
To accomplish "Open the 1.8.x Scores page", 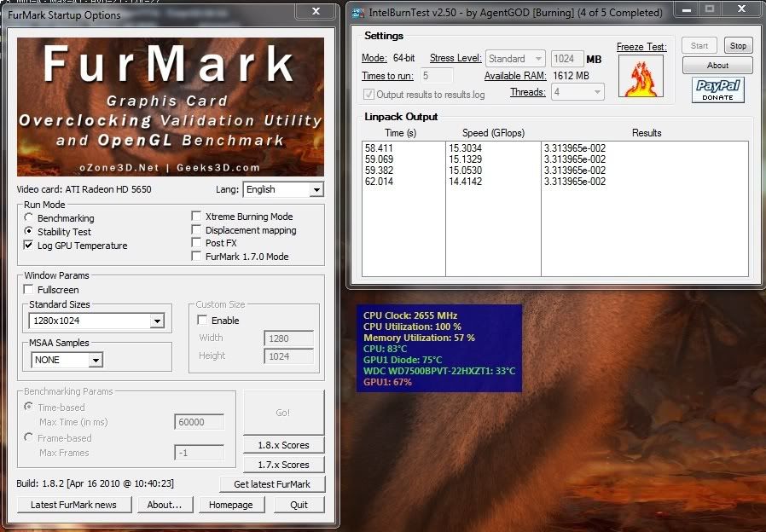I will (283, 445).
